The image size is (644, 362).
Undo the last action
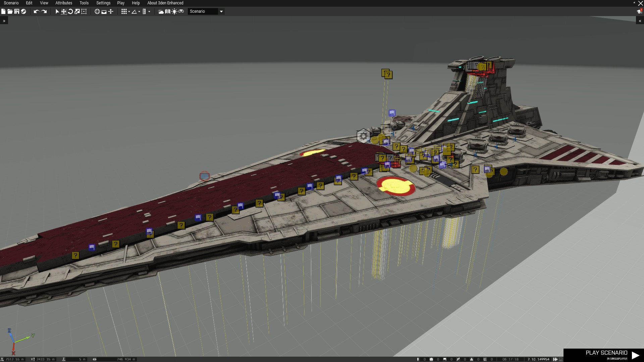coord(36,11)
